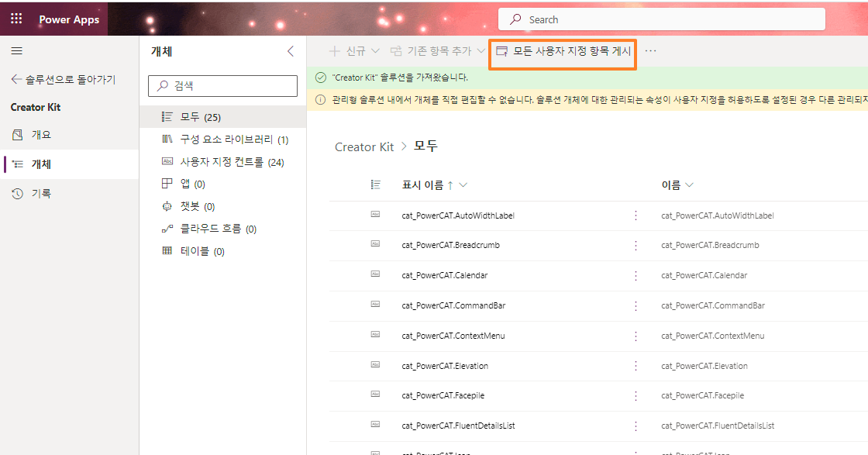868x455 pixels.
Task: Select 모두 (25) in object tree
Action: click(222, 117)
